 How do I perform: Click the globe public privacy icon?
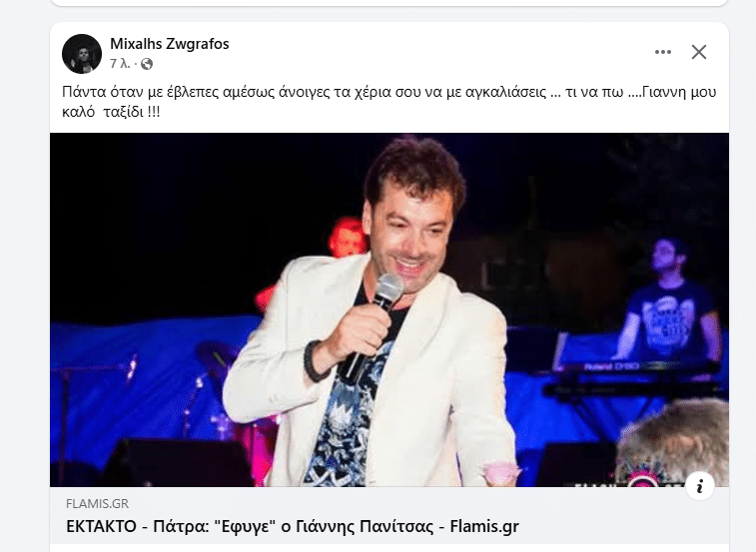147,64
